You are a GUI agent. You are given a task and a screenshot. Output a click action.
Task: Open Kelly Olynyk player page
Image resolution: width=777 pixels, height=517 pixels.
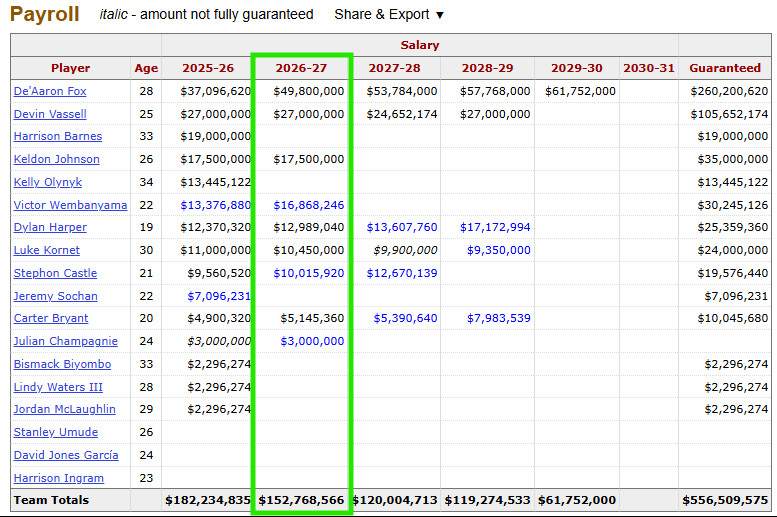[x=48, y=182]
